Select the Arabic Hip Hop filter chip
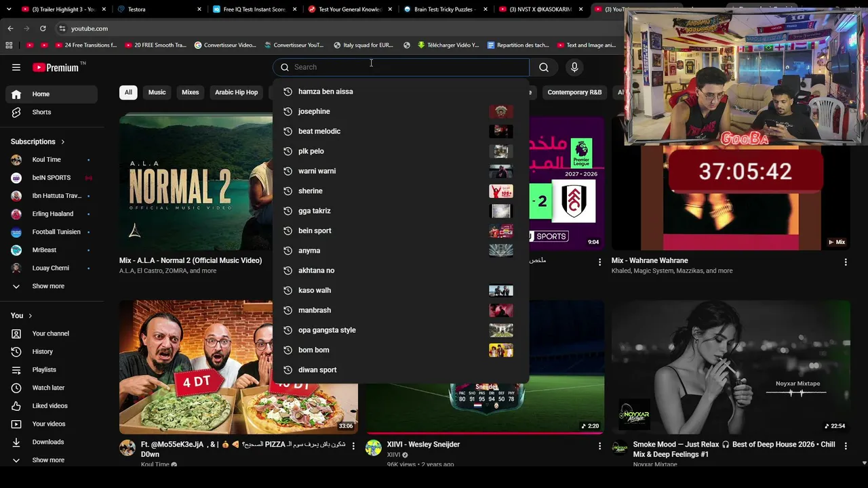868x488 pixels. click(237, 92)
